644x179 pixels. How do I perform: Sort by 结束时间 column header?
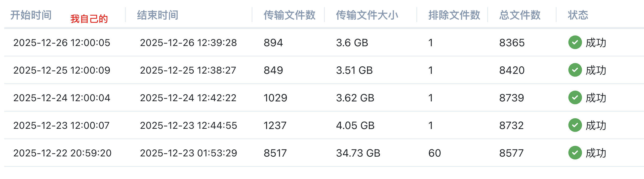(x=158, y=15)
